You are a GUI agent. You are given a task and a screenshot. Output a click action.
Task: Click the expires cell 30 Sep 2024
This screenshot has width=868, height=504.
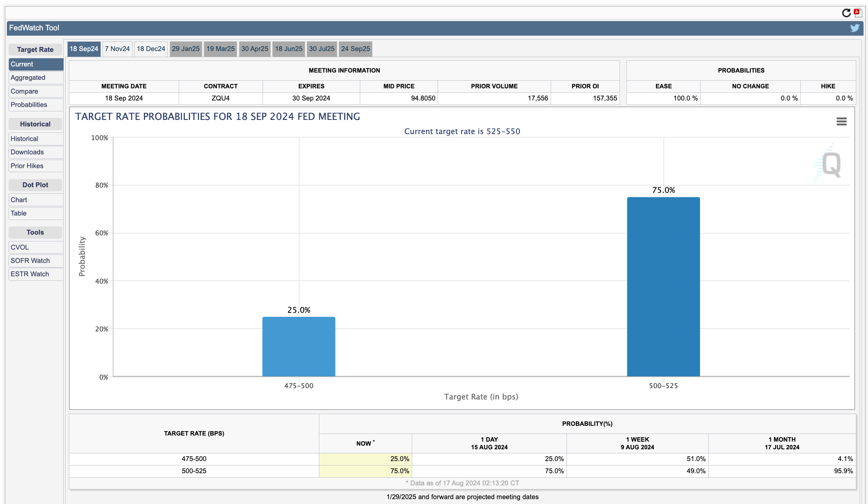tap(311, 98)
